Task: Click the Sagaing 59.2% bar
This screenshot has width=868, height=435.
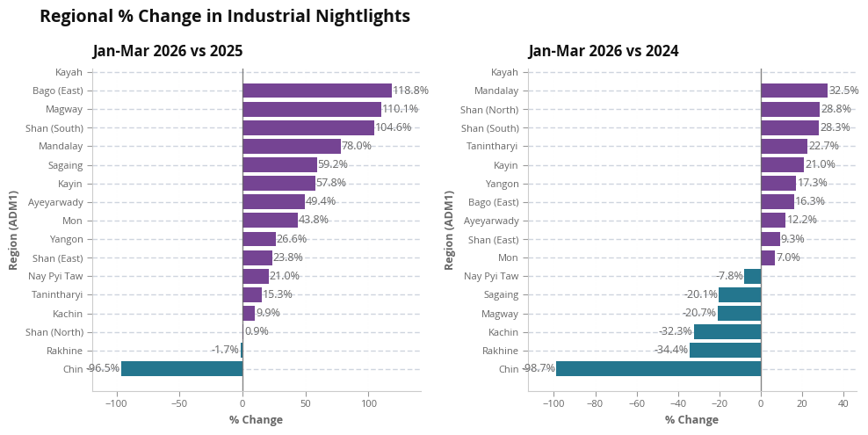Action: pos(279,164)
